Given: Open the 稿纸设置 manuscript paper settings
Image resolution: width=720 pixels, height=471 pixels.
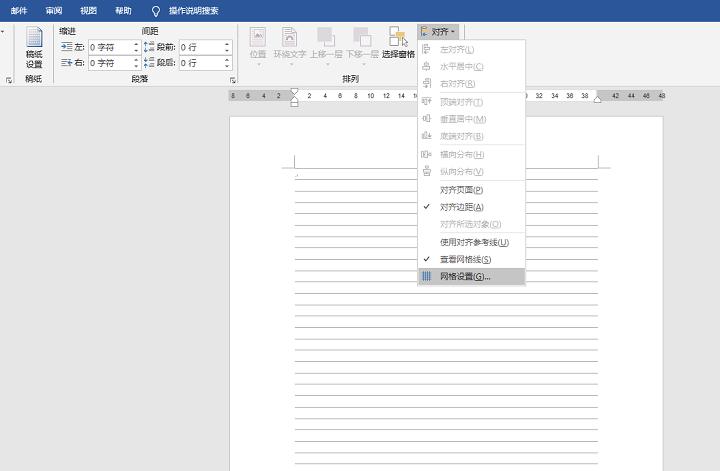Looking at the screenshot, I should 34,47.
